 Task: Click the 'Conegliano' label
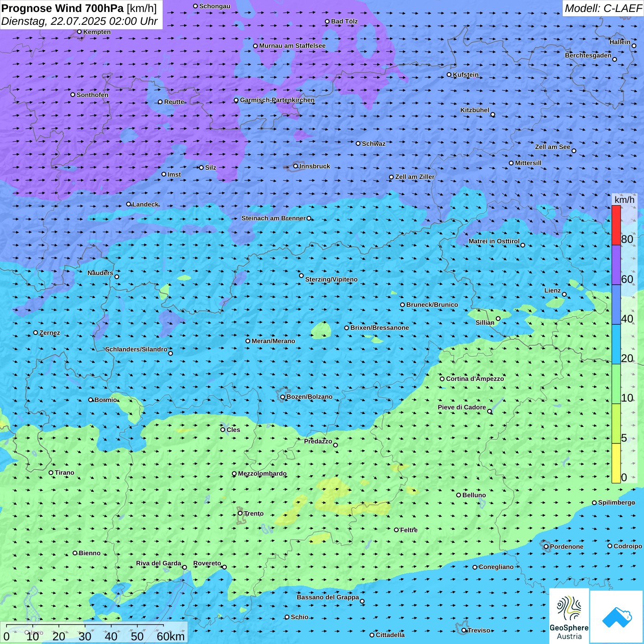point(496,567)
